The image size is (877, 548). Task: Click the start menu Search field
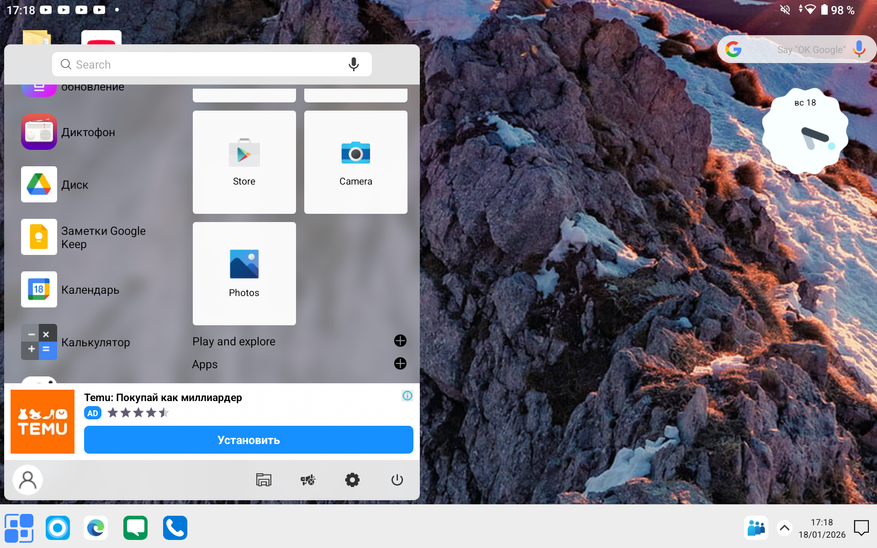tap(211, 64)
